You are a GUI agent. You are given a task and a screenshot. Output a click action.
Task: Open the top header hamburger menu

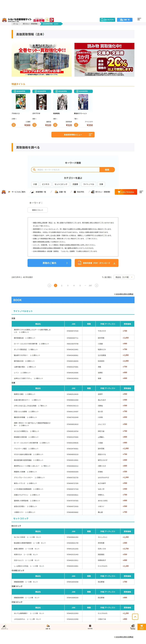point(139,19)
